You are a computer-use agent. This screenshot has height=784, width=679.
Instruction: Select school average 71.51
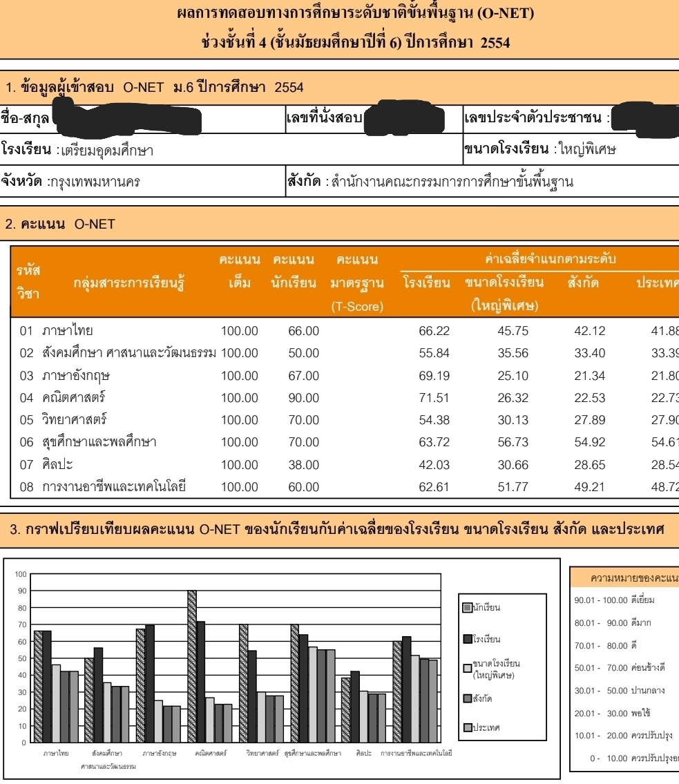point(434,398)
